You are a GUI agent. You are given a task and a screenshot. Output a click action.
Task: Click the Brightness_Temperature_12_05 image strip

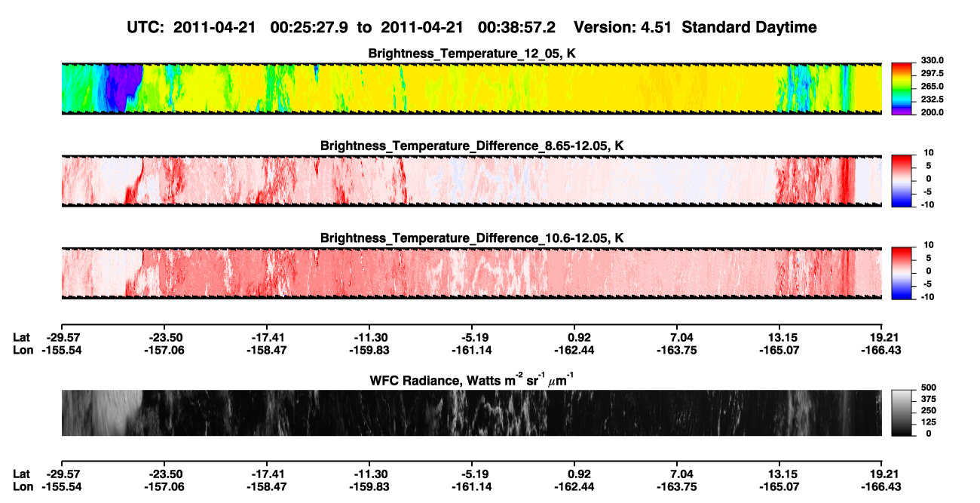[471, 88]
